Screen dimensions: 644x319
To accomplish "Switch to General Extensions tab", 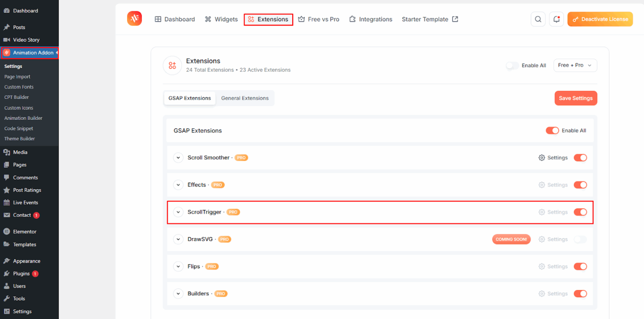I will [x=245, y=98].
